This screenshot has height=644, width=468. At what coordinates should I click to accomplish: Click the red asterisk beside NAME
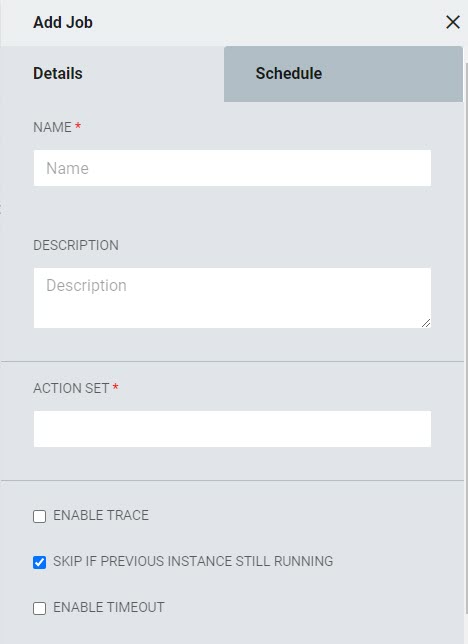78,126
